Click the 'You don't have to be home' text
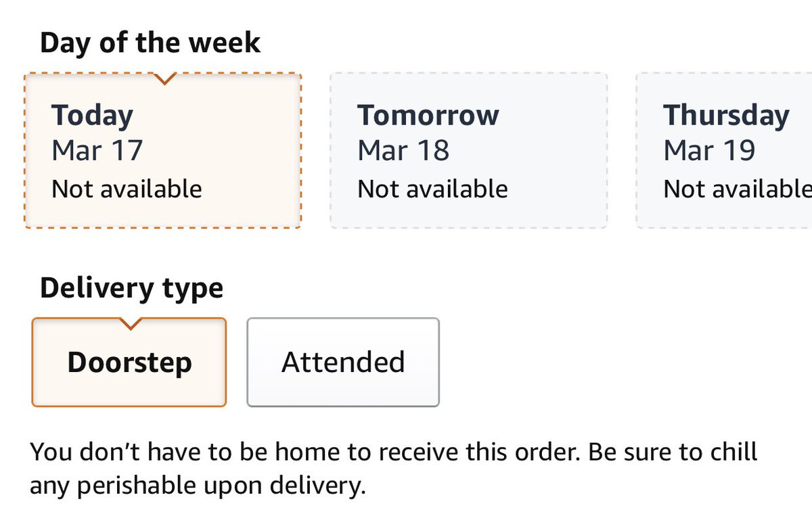Image resolution: width=812 pixels, height=512 pixels. point(392,452)
